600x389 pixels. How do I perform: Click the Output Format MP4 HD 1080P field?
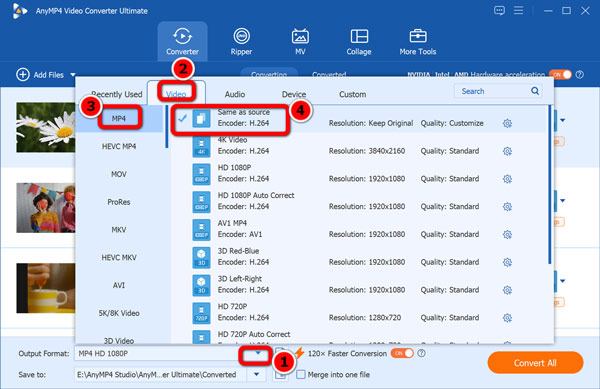(161, 353)
